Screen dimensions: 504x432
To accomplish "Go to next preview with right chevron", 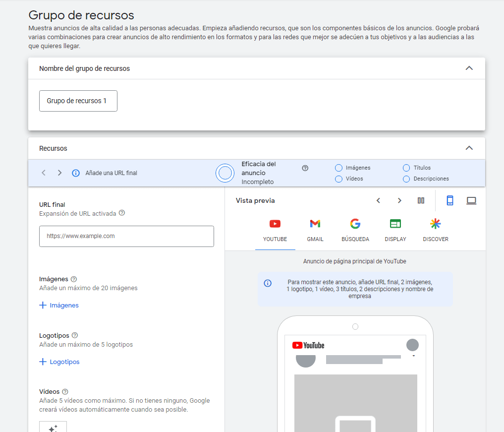I will [399, 200].
